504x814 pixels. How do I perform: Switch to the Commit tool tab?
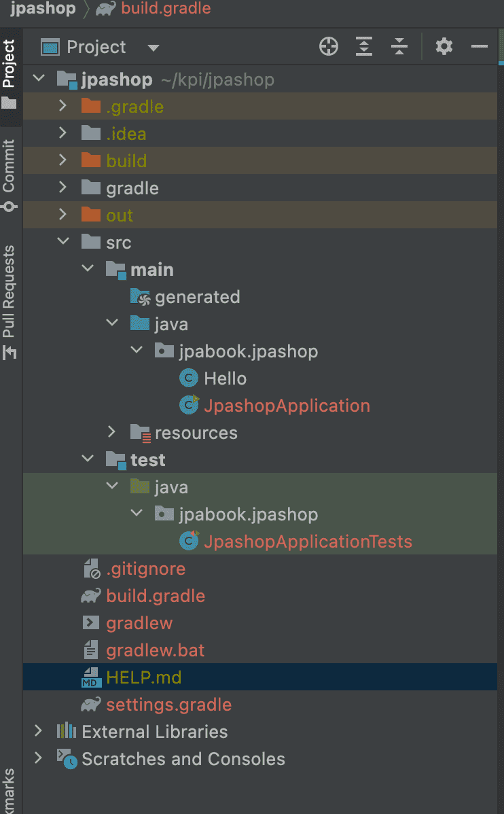(10, 175)
